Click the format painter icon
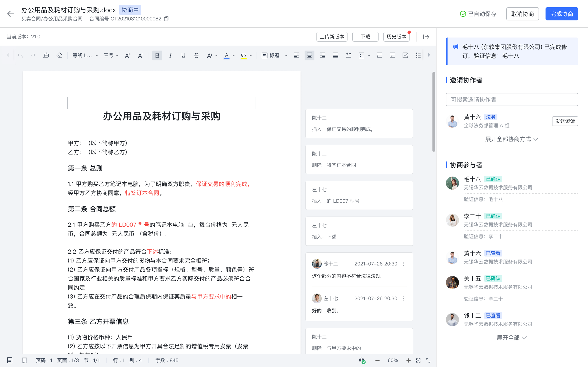The width and height of the screenshot is (588, 367). point(46,56)
